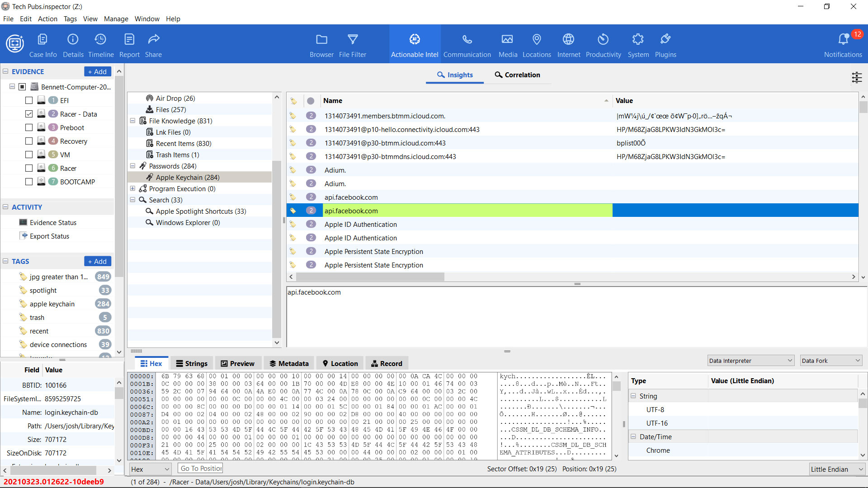
Task: Open the Internet category
Action: pyautogui.click(x=568, y=44)
